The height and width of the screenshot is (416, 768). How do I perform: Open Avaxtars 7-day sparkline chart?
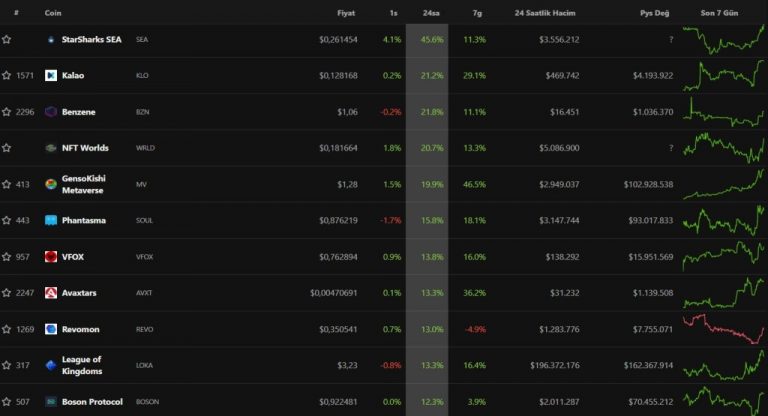[723, 293]
